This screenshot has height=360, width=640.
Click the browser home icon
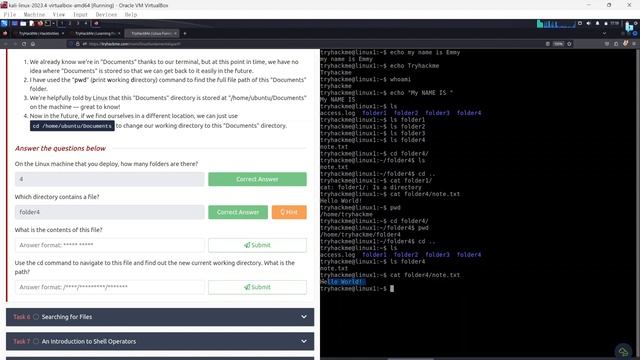pyautogui.click(x=33, y=44)
